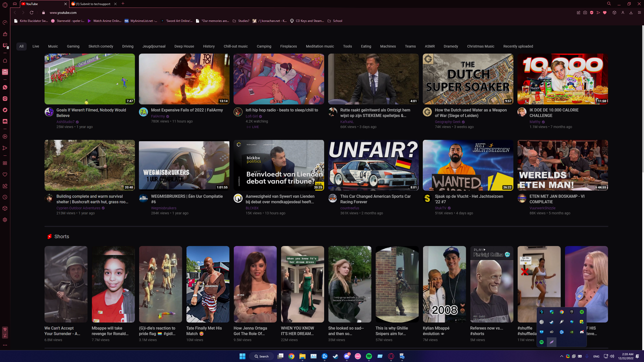Open Spotify from the taskbar

point(369,356)
